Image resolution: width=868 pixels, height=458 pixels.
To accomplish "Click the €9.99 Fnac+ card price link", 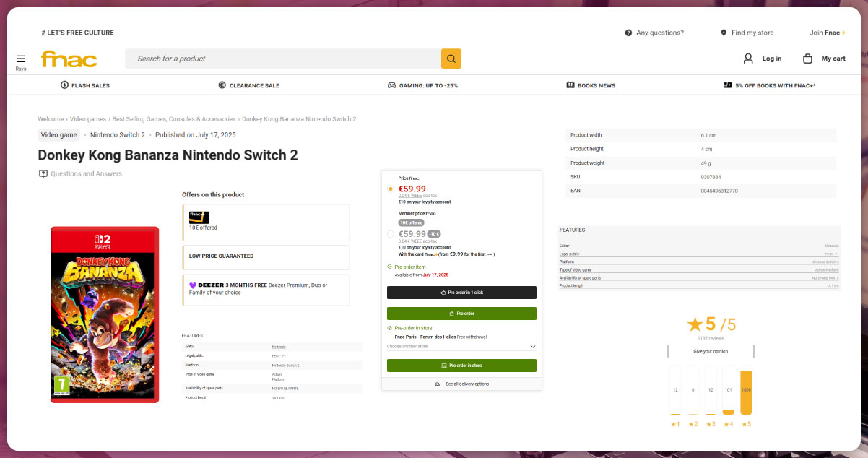I will [456, 254].
